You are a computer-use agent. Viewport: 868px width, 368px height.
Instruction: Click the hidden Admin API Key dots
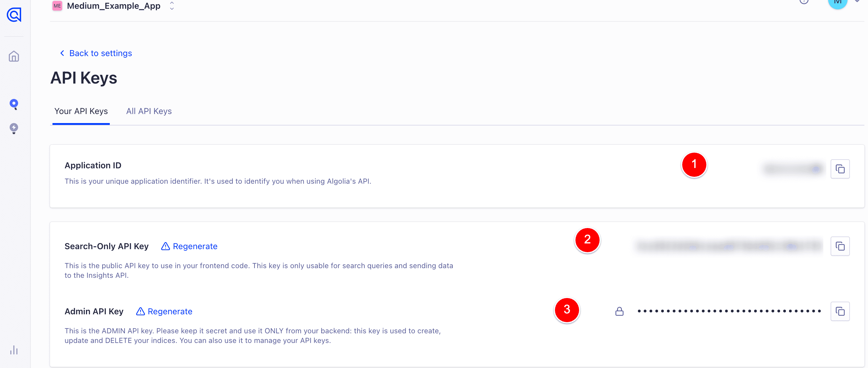tap(729, 311)
